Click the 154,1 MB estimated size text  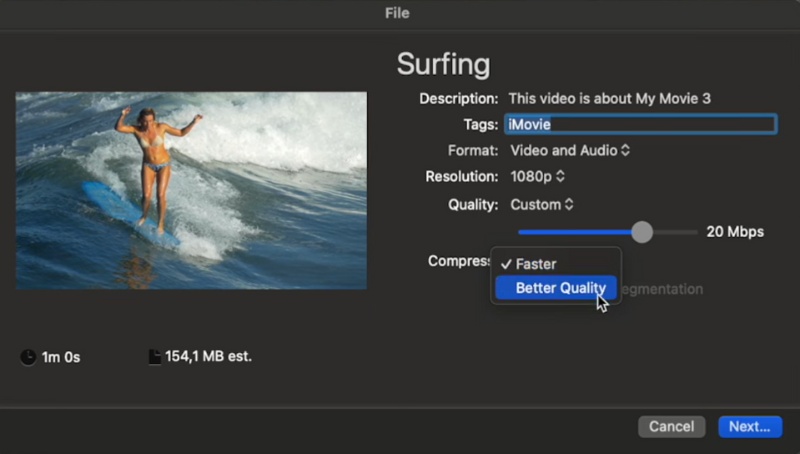(x=208, y=357)
